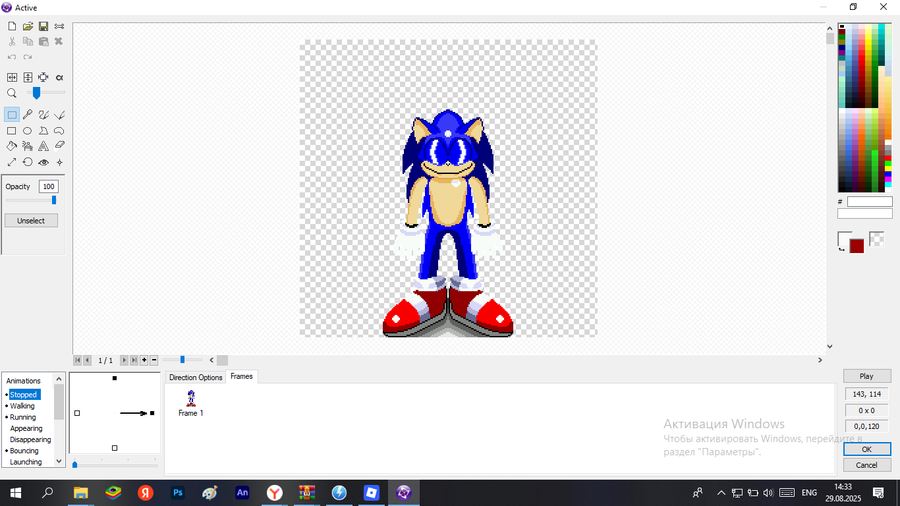The height and width of the screenshot is (506, 900).
Task: Click the Play button
Action: (x=867, y=376)
